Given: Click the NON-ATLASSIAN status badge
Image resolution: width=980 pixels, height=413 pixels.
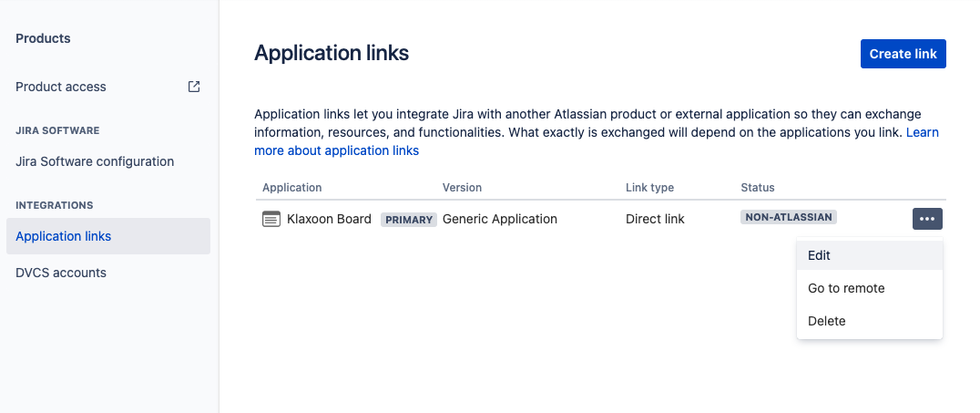Looking at the screenshot, I should point(789,217).
